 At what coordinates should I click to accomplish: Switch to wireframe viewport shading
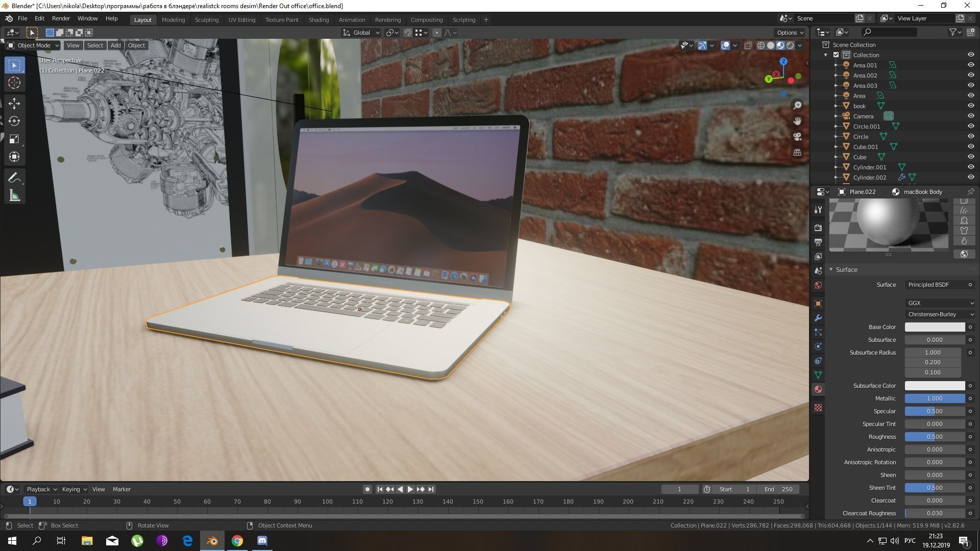[761, 45]
